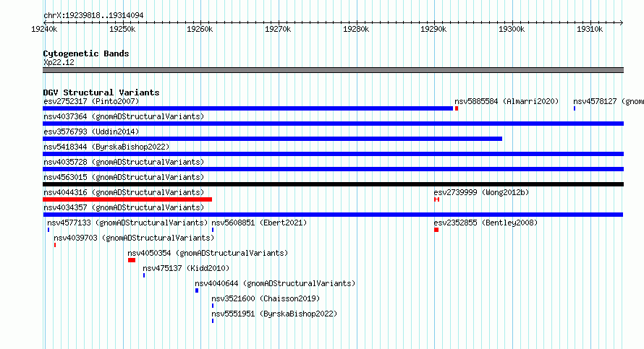The height and width of the screenshot is (349, 644).
Task: Open nsv5608851 (Ebert2021) label
Action: [259, 223]
